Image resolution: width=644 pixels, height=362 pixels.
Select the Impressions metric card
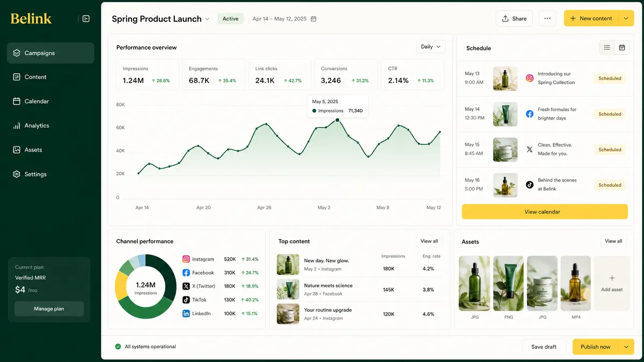pyautogui.click(x=148, y=75)
